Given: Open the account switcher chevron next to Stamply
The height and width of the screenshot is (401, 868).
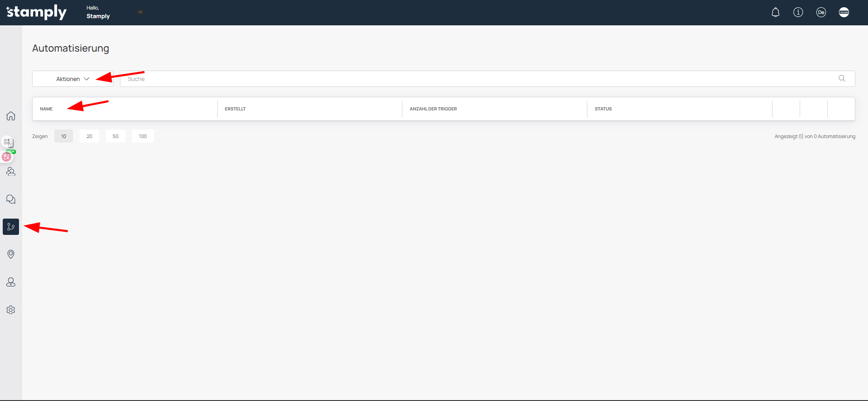Looking at the screenshot, I should (140, 12).
